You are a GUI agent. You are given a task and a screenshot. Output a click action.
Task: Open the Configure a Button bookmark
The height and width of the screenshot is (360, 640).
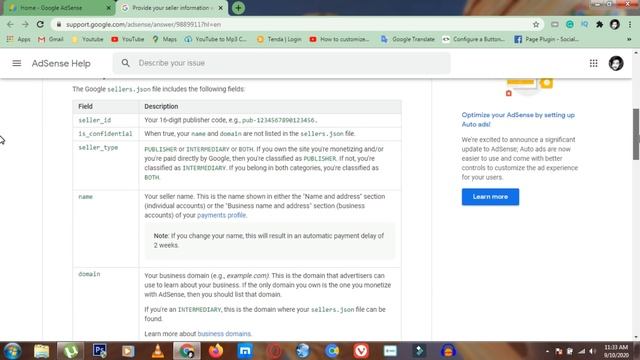473,39
